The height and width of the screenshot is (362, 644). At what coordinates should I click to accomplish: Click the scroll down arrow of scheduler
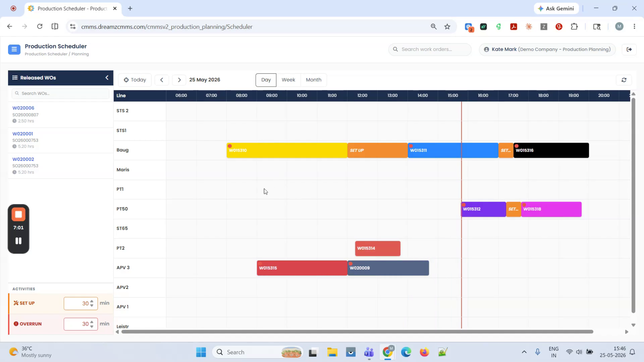633,325
